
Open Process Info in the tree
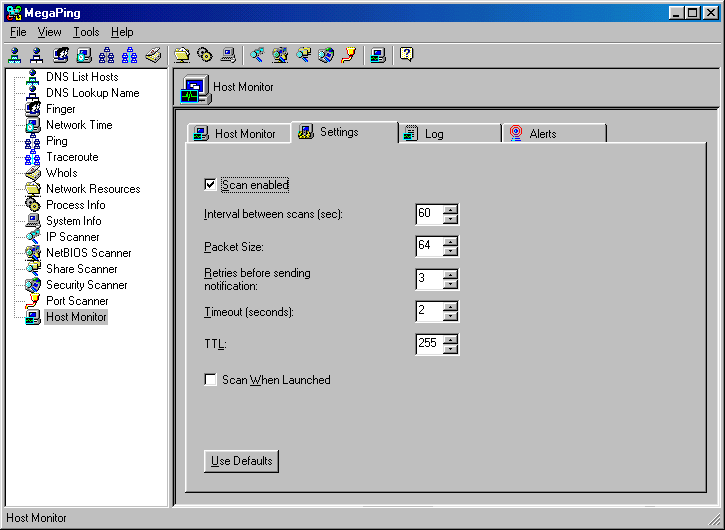(76, 205)
